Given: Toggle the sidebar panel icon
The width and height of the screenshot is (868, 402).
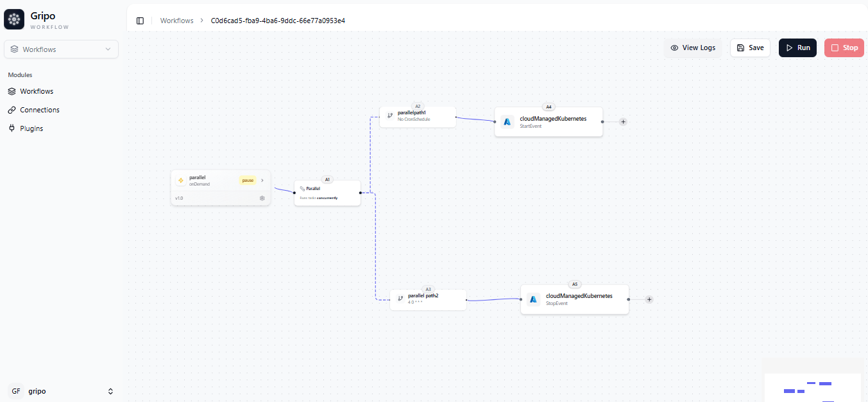Looking at the screenshot, I should tap(140, 21).
